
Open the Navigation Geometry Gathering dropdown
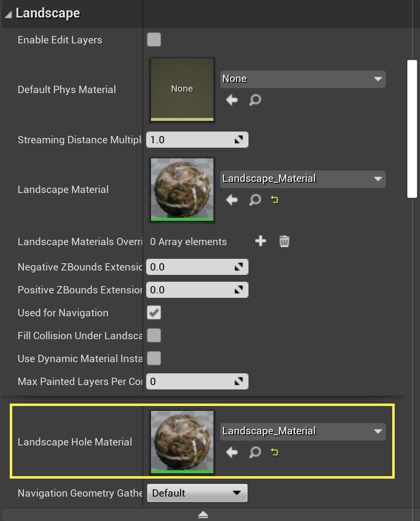pyautogui.click(x=197, y=493)
